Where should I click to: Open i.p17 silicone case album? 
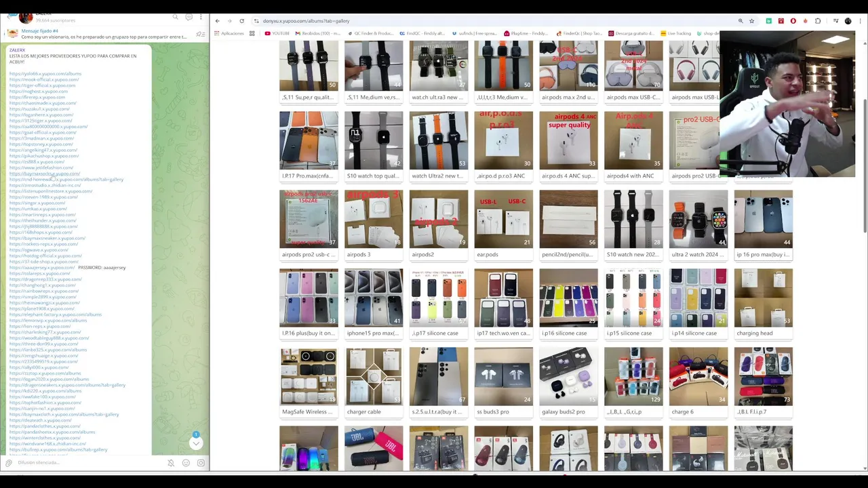[438, 303]
